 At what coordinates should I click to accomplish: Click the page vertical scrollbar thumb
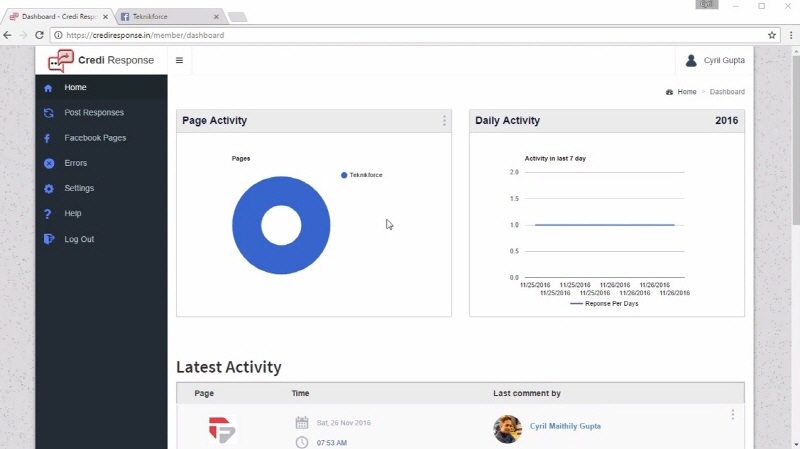[796, 139]
